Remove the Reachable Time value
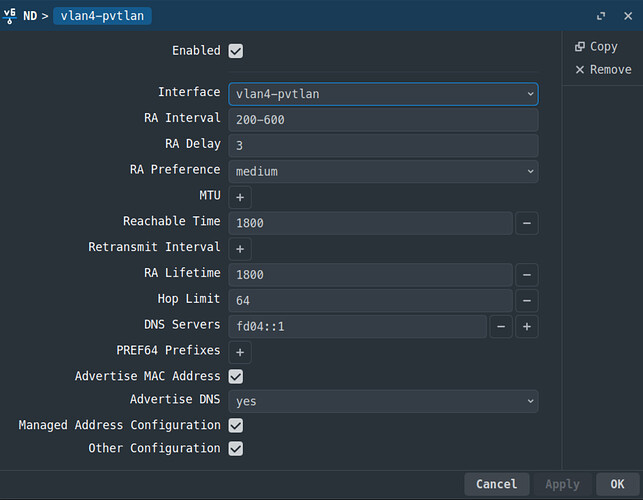This screenshot has height=500, width=643. pyautogui.click(x=527, y=223)
